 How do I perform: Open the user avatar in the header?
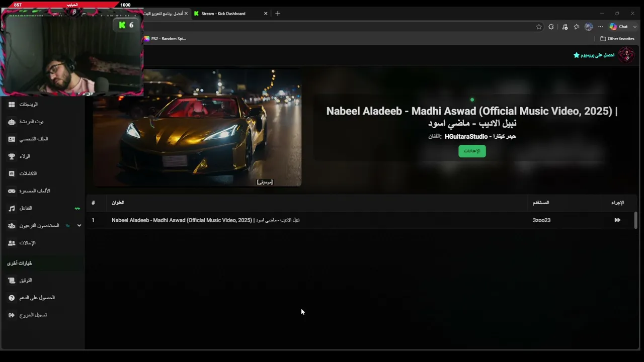(x=626, y=55)
